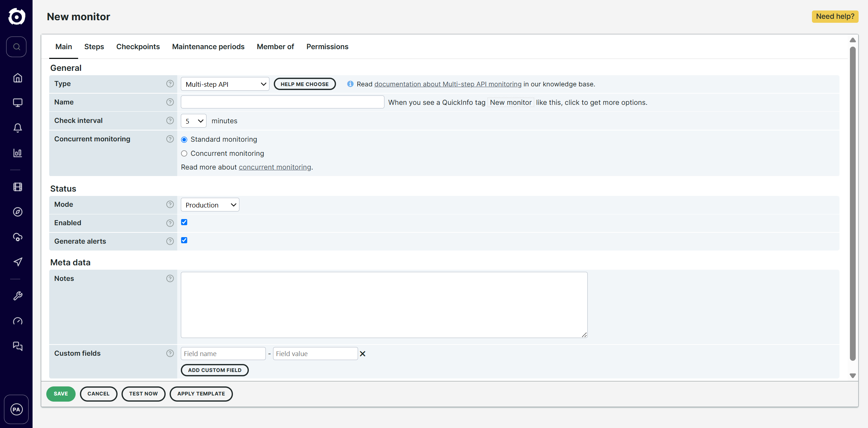Click the vertical scrollbar down arrow
868x428 pixels.
point(852,376)
